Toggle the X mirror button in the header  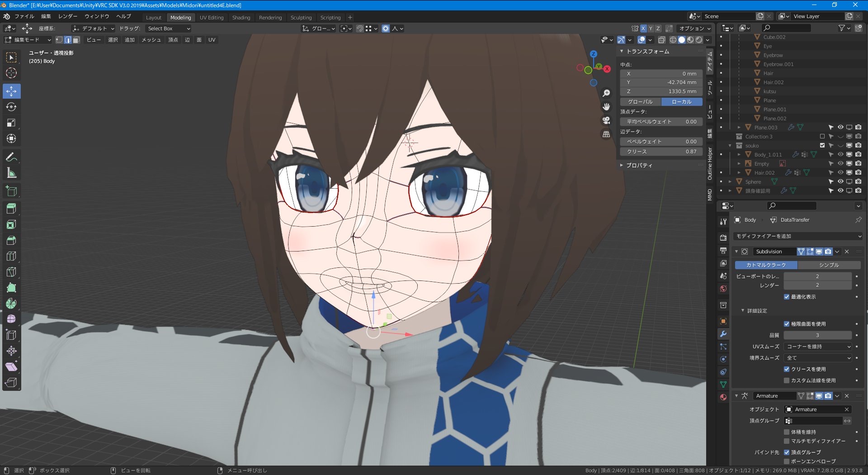[x=643, y=28]
